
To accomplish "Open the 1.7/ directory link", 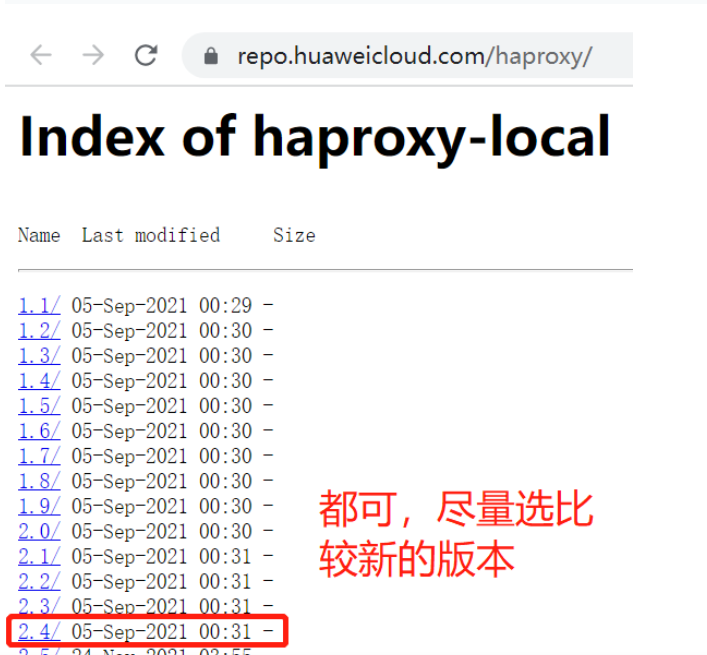I will (39, 456).
